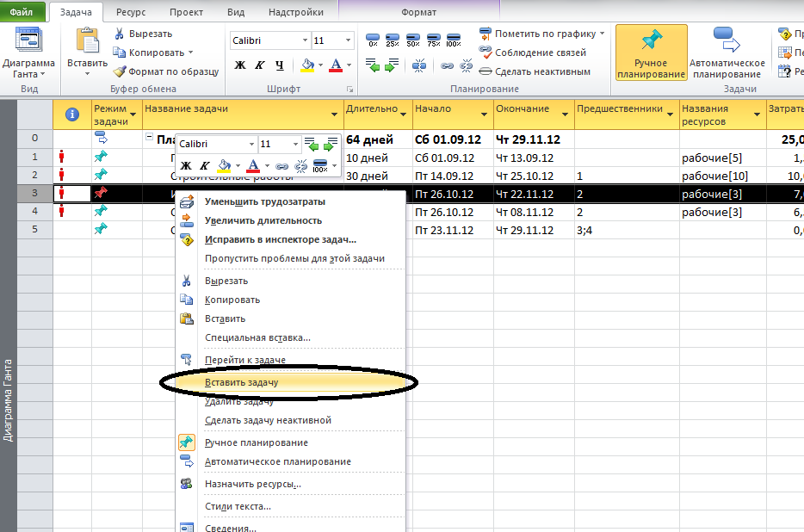Image resolution: width=804 pixels, height=532 pixels.
Task: Toggle underline Ч in the ribbon
Action: pos(279,65)
